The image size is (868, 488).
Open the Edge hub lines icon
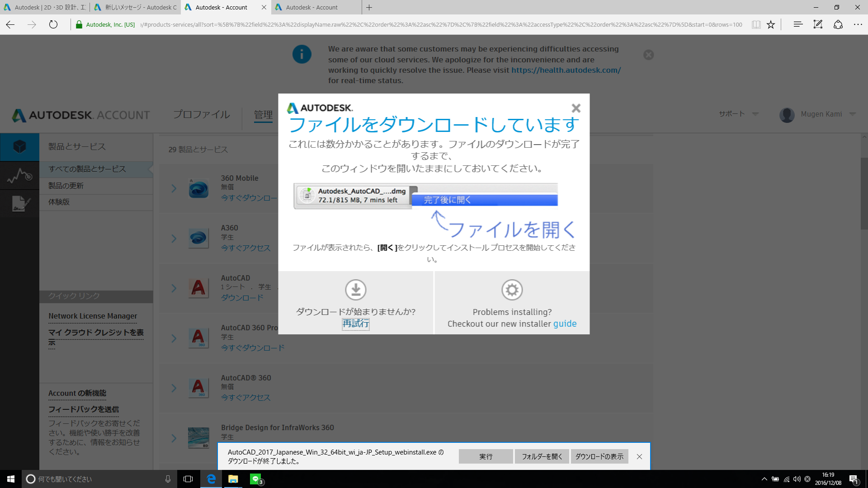798,24
